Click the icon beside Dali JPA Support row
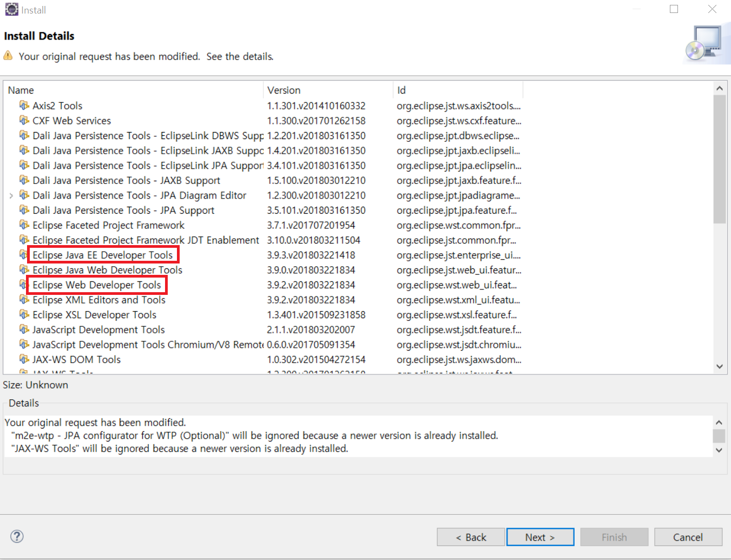This screenshot has height=560, width=731. click(x=24, y=209)
